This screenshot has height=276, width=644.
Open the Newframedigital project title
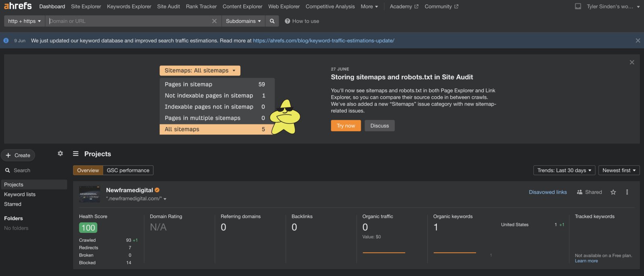(x=129, y=190)
